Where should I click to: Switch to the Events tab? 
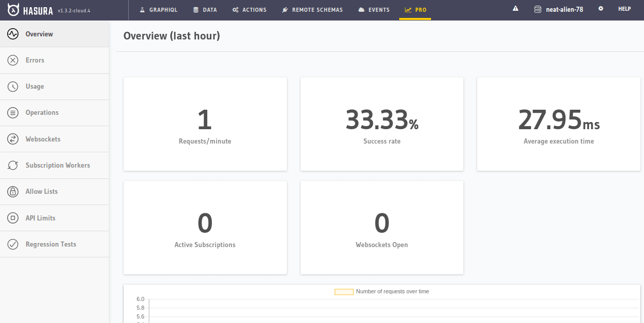coord(374,10)
